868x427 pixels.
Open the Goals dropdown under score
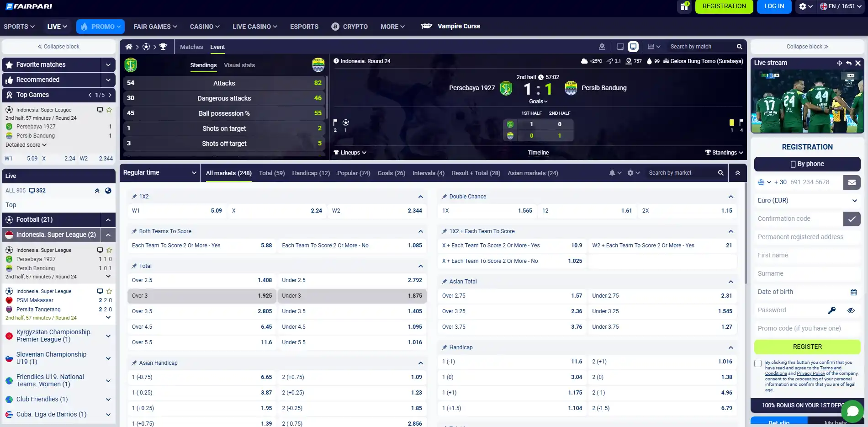coord(538,101)
